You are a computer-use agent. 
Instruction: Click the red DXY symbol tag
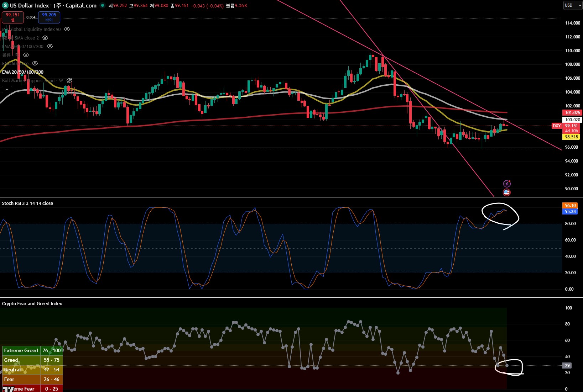pos(557,126)
